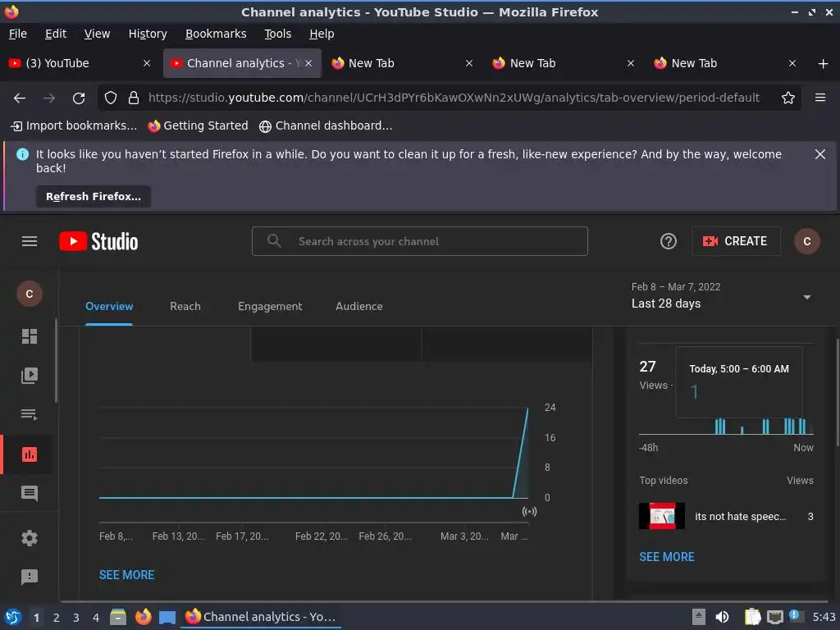Switch to workspace 2 in the taskbar

pyautogui.click(x=57, y=618)
